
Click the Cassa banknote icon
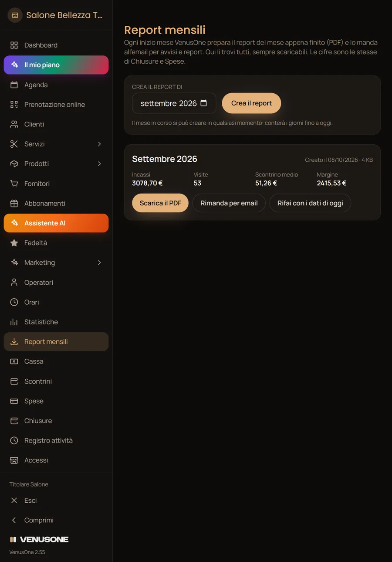(x=14, y=361)
